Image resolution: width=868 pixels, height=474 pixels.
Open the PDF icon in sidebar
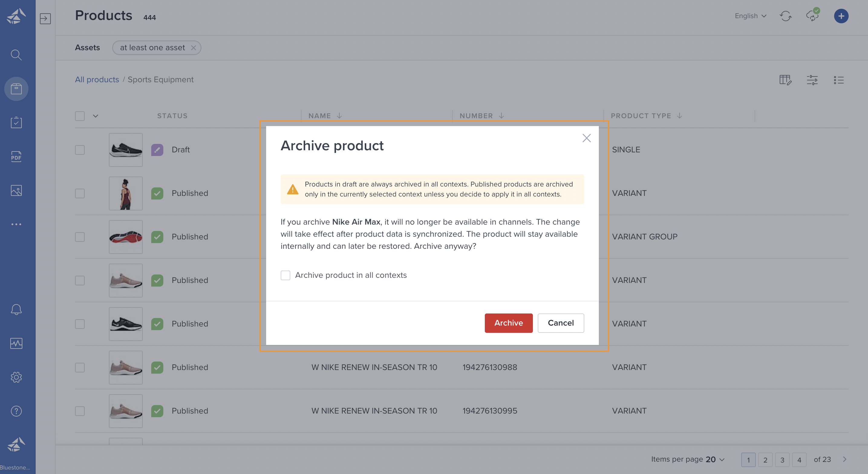pos(16,156)
